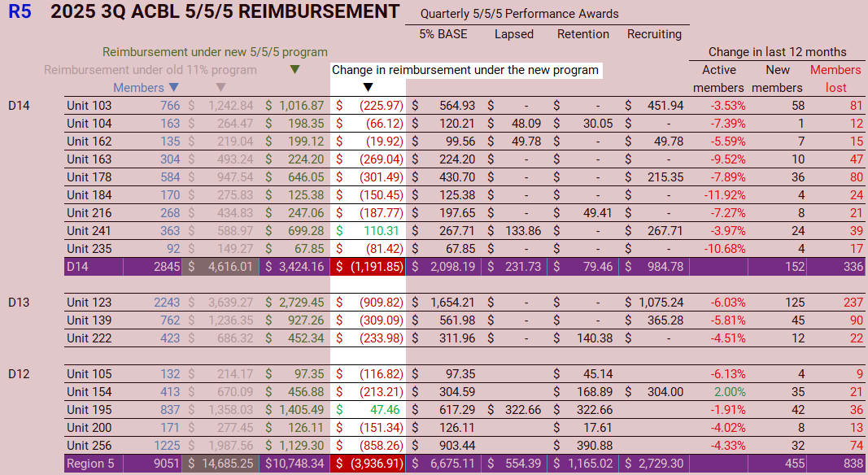Select the D13 district label
The height and width of the screenshot is (475, 868).
tap(19, 303)
